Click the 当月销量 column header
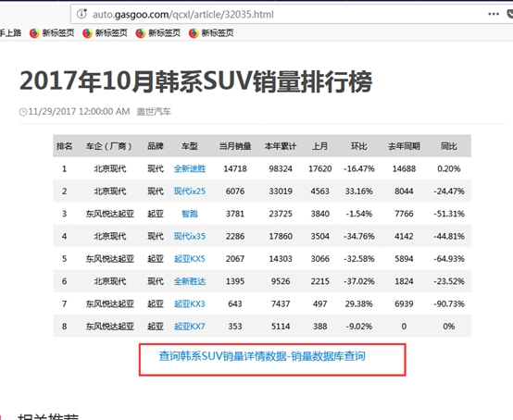513x420 pixels. (x=235, y=146)
